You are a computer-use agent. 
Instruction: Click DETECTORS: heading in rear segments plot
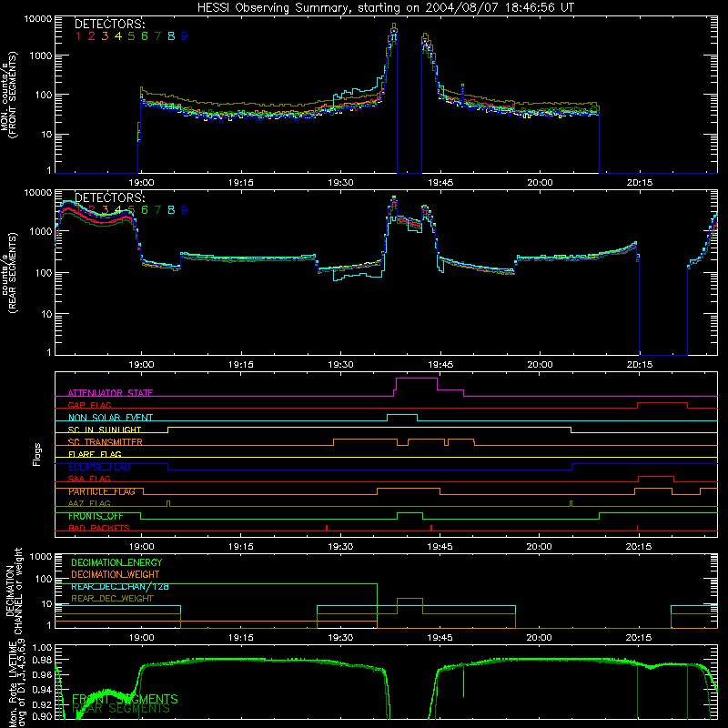coord(110,197)
